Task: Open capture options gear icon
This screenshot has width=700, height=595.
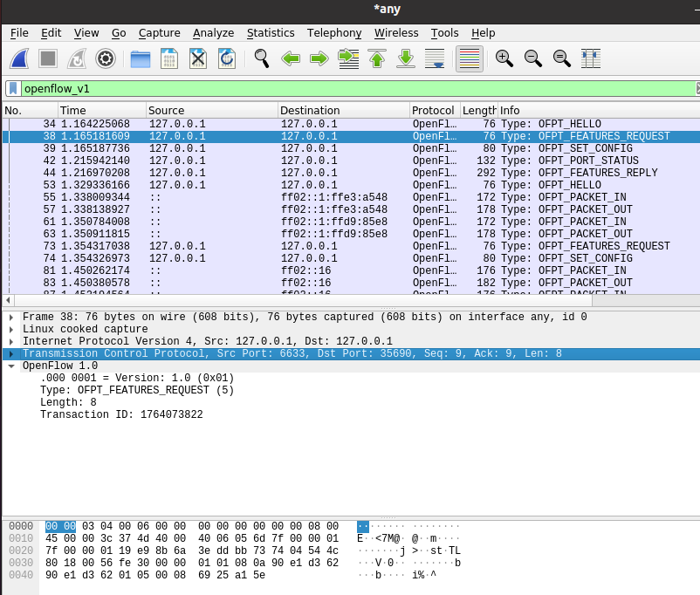Action: [x=106, y=58]
